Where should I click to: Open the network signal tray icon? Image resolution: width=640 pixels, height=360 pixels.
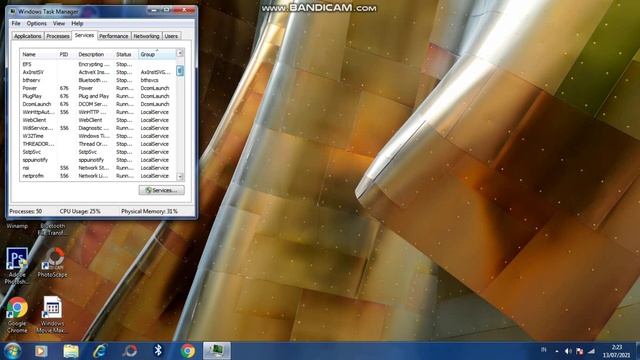pyautogui.click(x=591, y=351)
